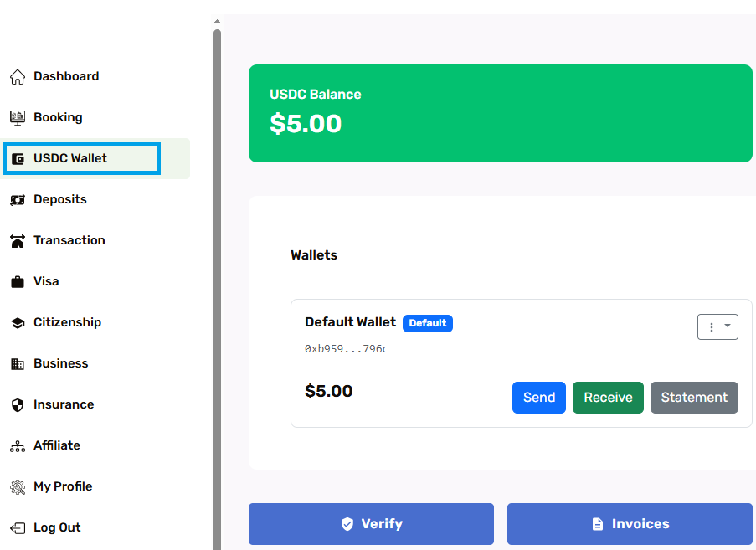Click the Insurance shield icon
Screen dimensions: 756x550
click(18, 405)
